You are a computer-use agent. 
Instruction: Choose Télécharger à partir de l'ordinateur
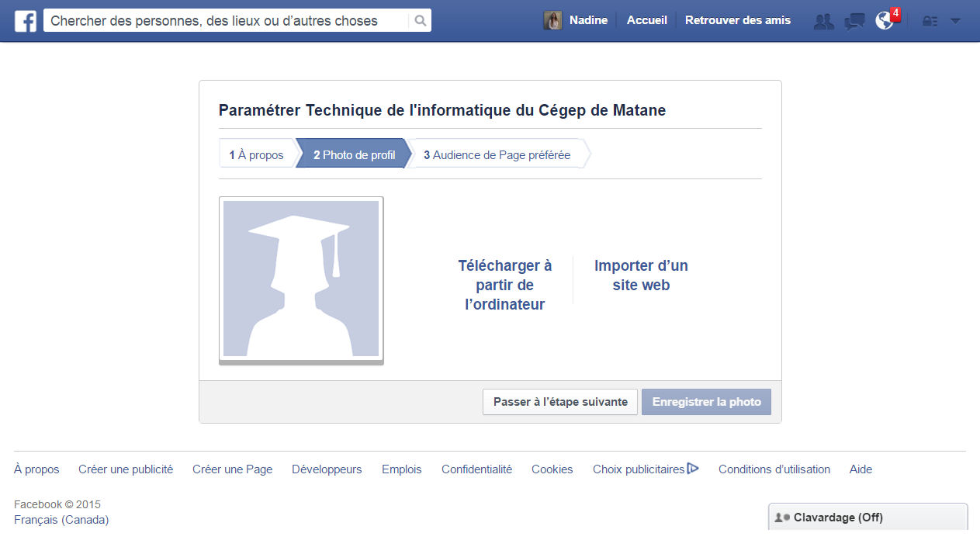(505, 285)
